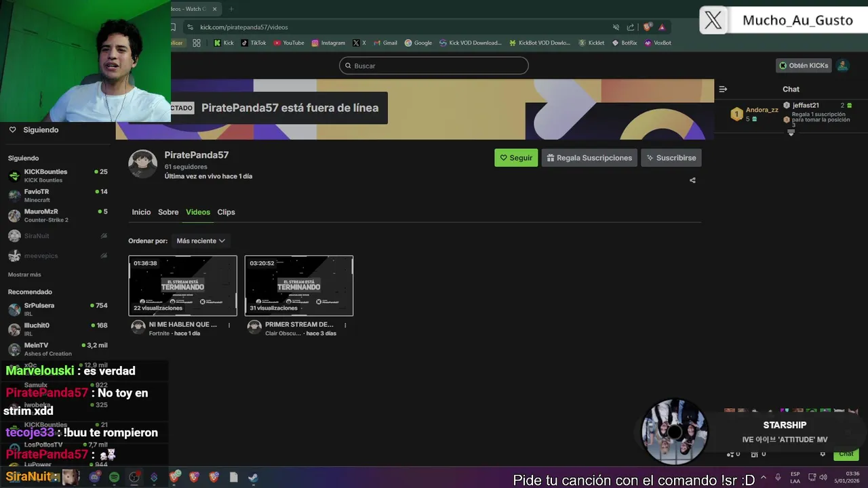Image resolution: width=868 pixels, height=488 pixels.
Task: Switch to the Clips tab
Action: pyautogui.click(x=226, y=212)
